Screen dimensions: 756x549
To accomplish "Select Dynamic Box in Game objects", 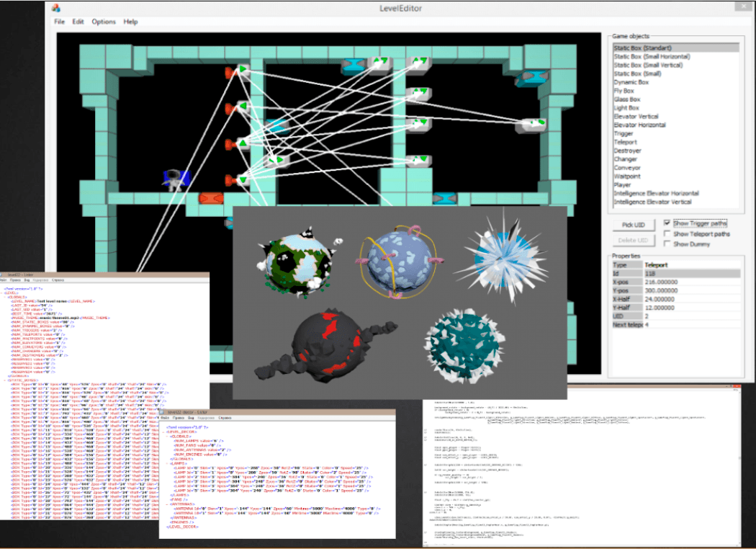I will click(676, 82).
